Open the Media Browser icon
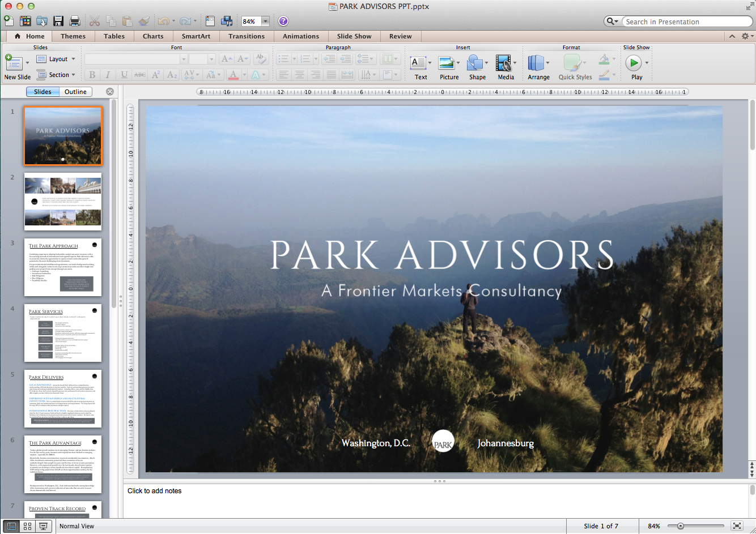The image size is (756, 534). click(227, 21)
